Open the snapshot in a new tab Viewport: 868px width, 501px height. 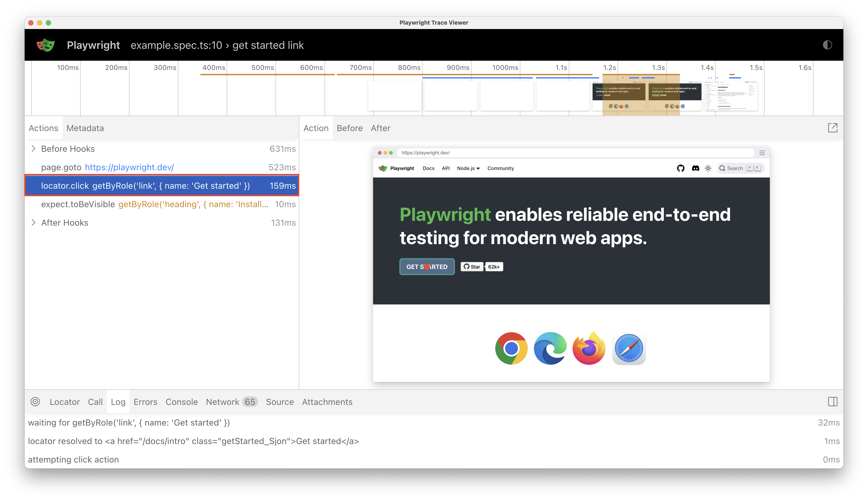coord(833,128)
